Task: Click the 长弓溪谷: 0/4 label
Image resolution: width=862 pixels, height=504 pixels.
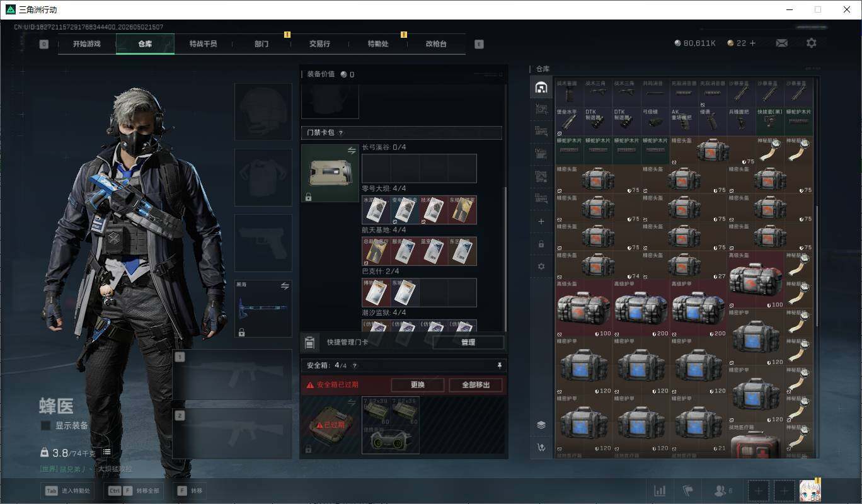Action: tap(384, 147)
